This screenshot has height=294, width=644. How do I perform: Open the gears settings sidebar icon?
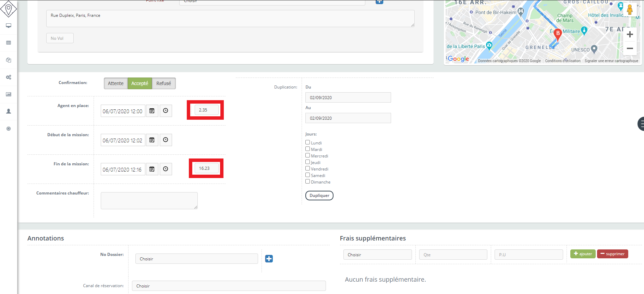point(9,77)
